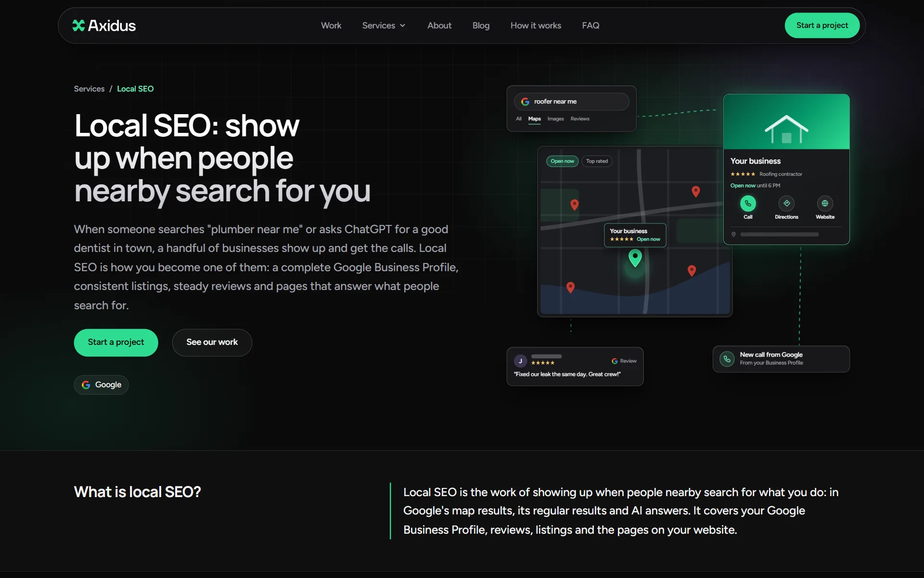This screenshot has width=924, height=578.
Task: Click the Website globe icon
Action: (x=825, y=204)
